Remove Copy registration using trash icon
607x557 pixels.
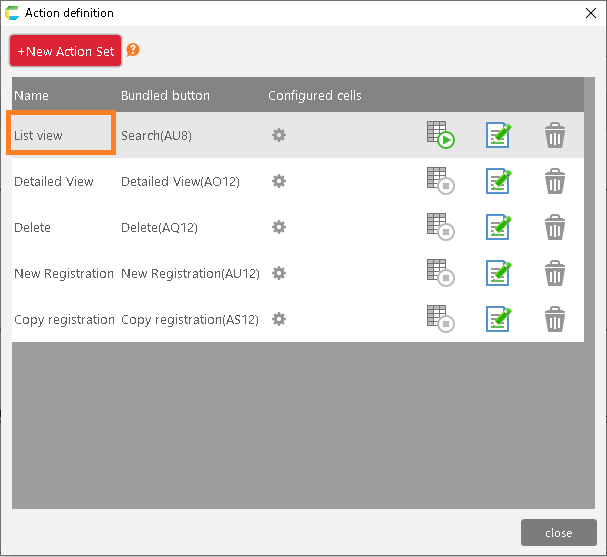pyautogui.click(x=555, y=319)
